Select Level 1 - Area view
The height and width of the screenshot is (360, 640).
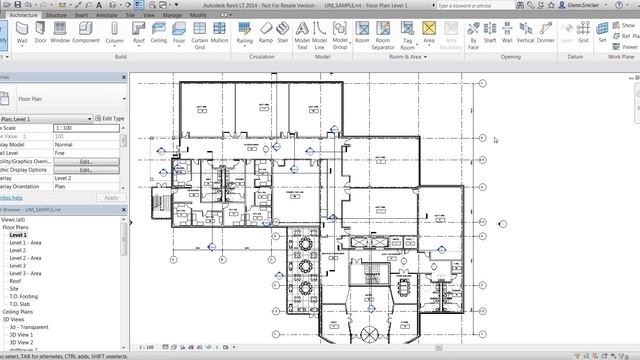pyautogui.click(x=25, y=243)
